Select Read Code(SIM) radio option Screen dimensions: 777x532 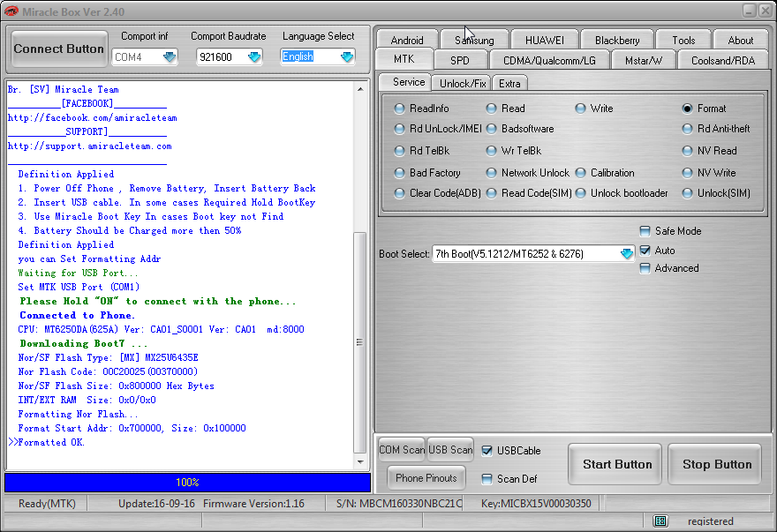pyautogui.click(x=529, y=193)
